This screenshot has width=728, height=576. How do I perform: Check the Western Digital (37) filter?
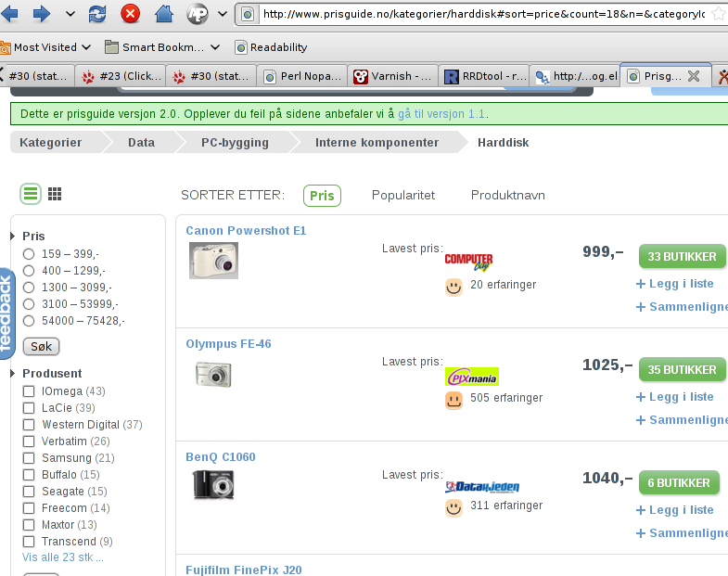pyautogui.click(x=29, y=425)
